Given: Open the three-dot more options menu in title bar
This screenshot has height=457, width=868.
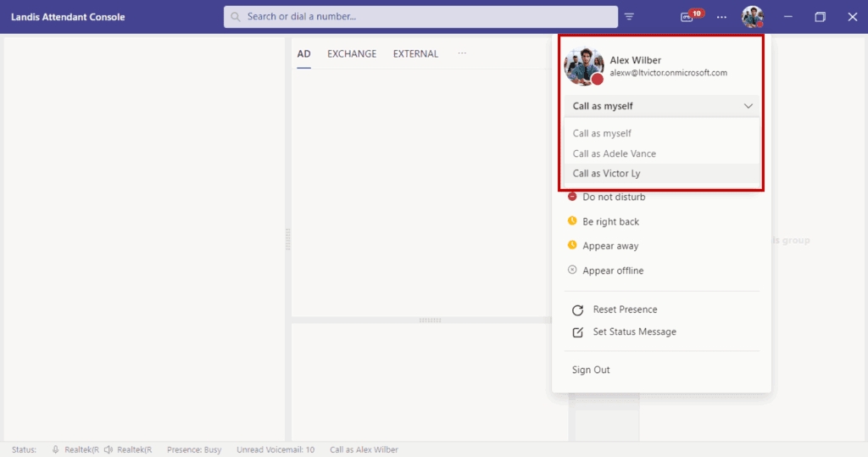Looking at the screenshot, I should (721, 17).
